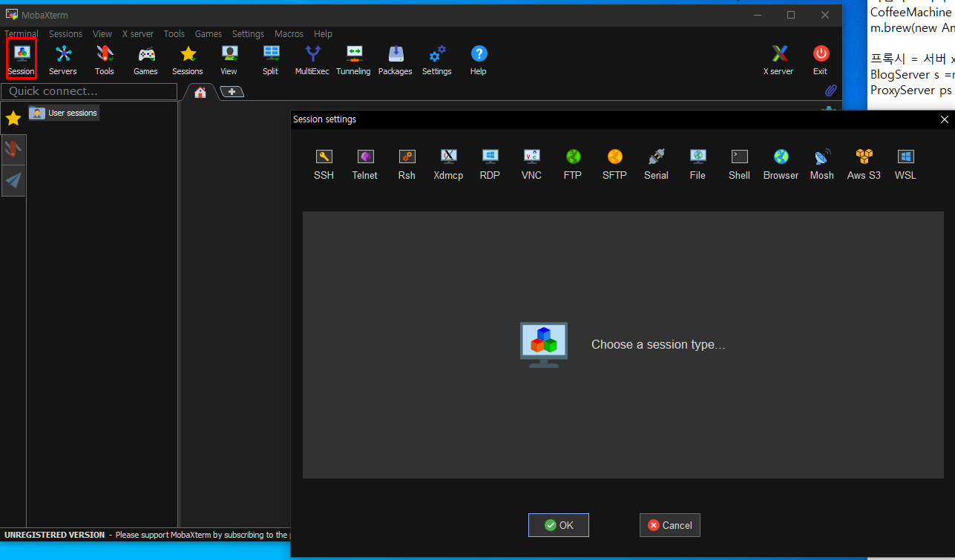This screenshot has width=955, height=560.
Task: Click the Quick connect input field
Action: tap(89, 91)
